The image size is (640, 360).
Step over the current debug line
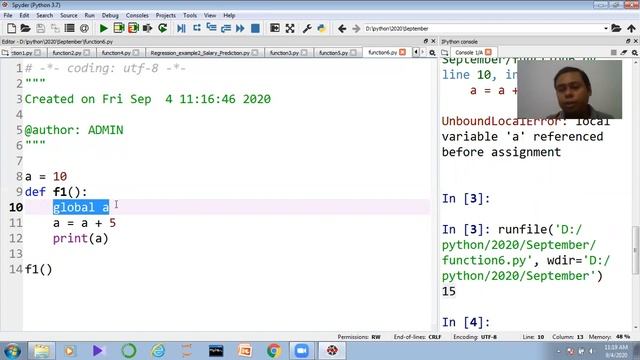(197, 28)
